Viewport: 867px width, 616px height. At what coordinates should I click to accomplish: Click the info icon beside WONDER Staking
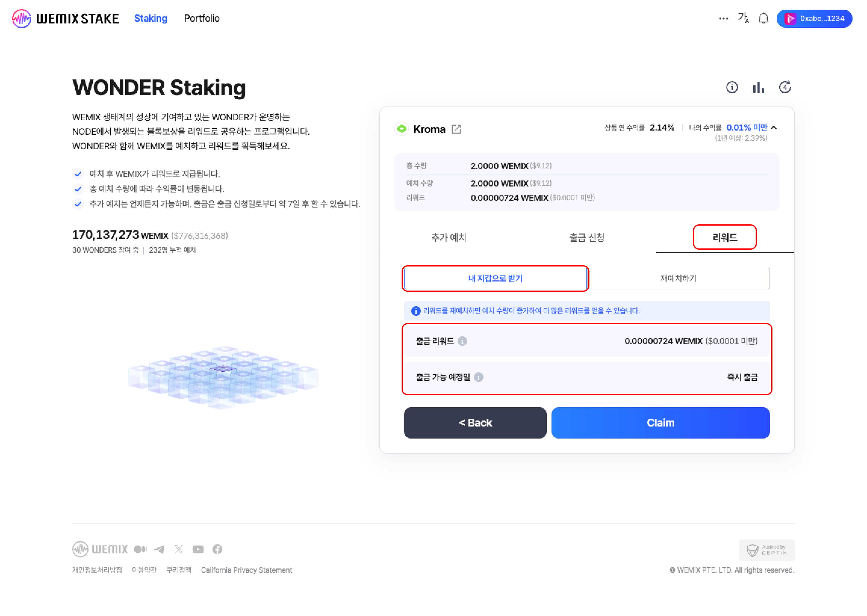click(x=732, y=87)
